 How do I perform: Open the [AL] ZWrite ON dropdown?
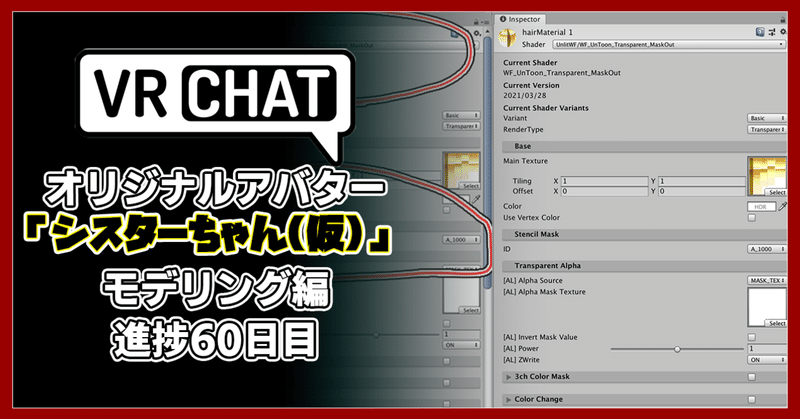766,360
